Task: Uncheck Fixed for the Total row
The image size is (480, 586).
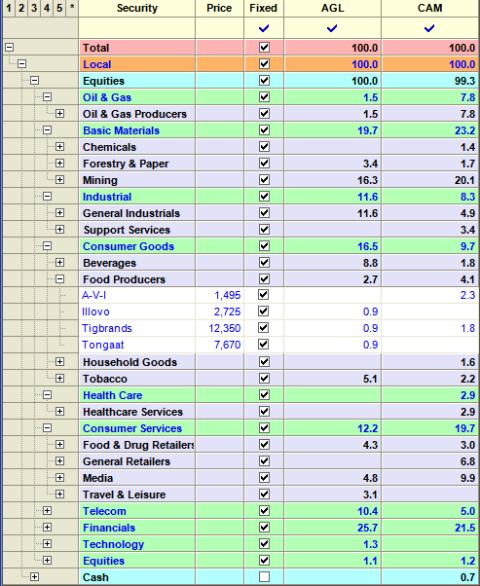Action: pos(264,47)
